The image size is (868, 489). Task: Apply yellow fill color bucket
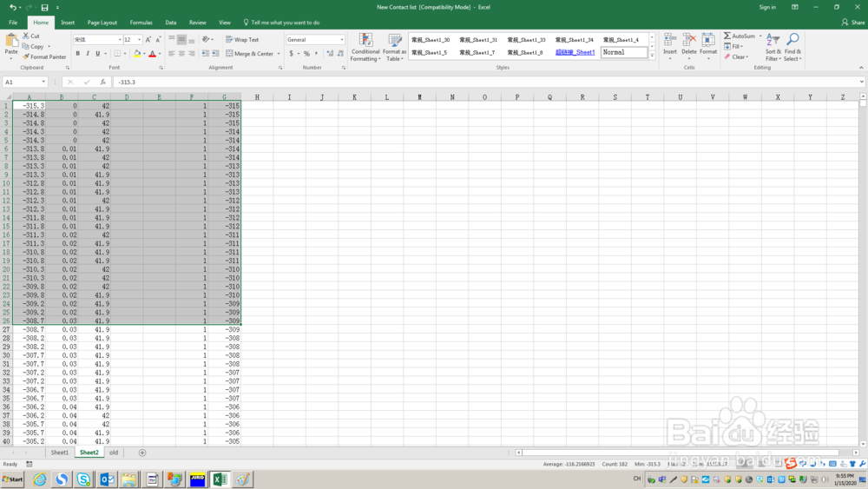click(137, 54)
